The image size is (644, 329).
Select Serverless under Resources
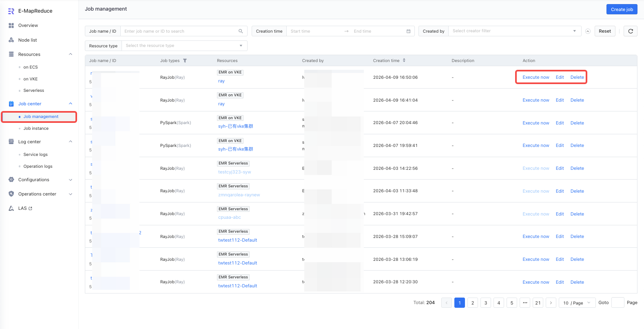tap(34, 90)
